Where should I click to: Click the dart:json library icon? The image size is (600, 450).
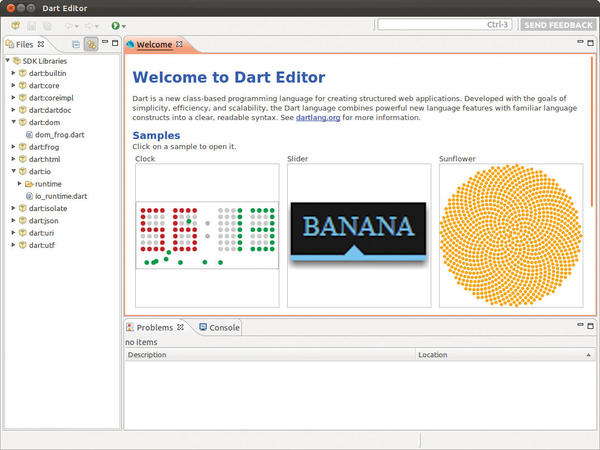click(23, 220)
